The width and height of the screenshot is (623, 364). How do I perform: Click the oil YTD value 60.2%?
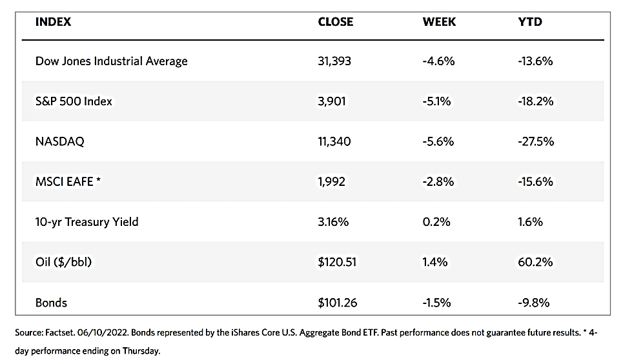pos(533,262)
